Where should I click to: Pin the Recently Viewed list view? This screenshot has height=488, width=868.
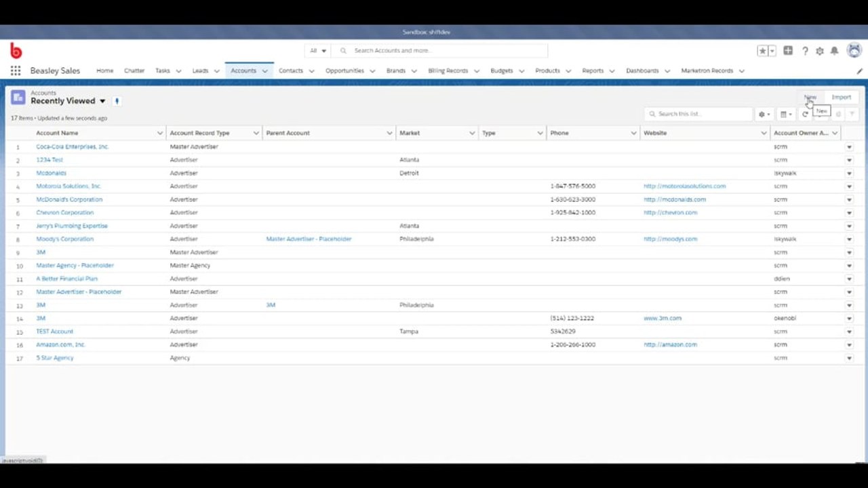117,101
